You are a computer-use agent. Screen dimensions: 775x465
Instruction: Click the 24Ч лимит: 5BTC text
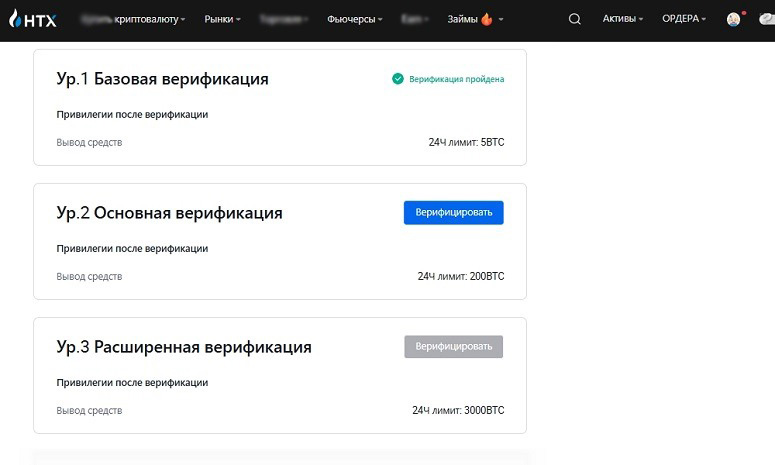point(466,143)
